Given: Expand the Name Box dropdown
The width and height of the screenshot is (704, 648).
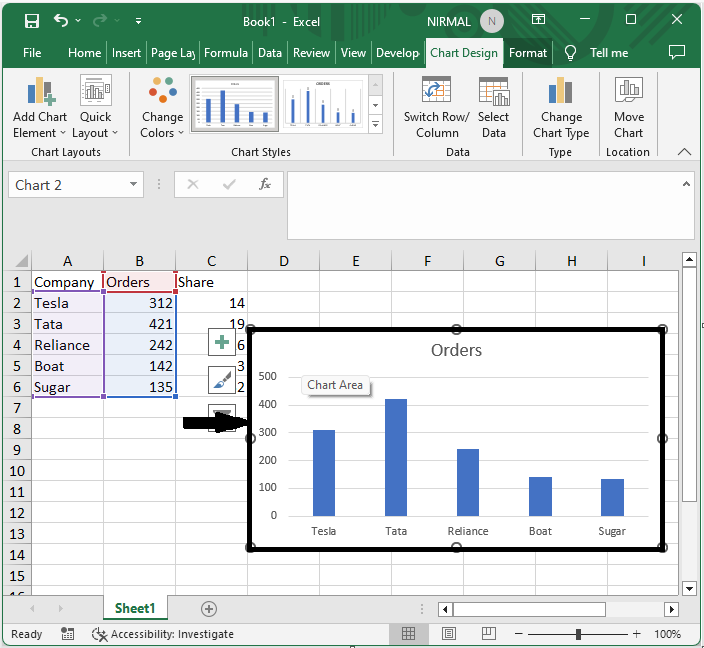Looking at the screenshot, I should 135,185.
